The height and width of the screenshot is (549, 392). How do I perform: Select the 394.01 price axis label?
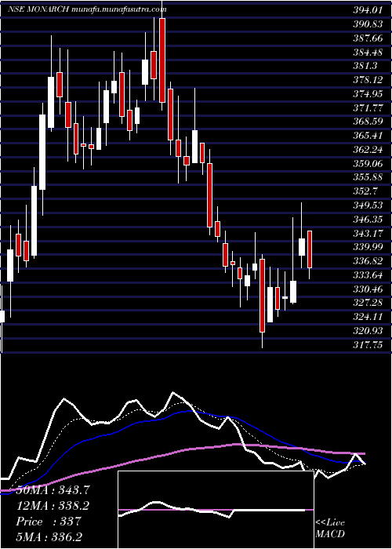coord(367,11)
